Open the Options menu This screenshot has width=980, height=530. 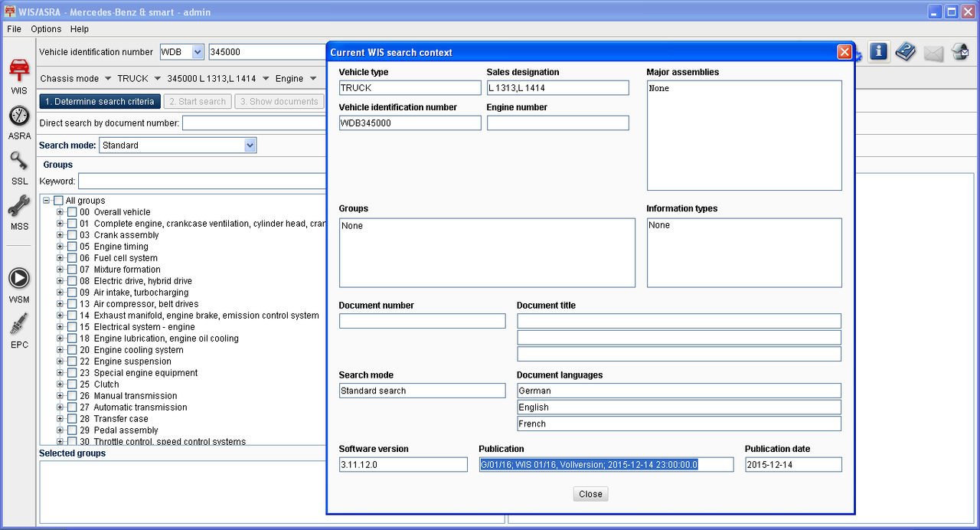coord(46,29)
